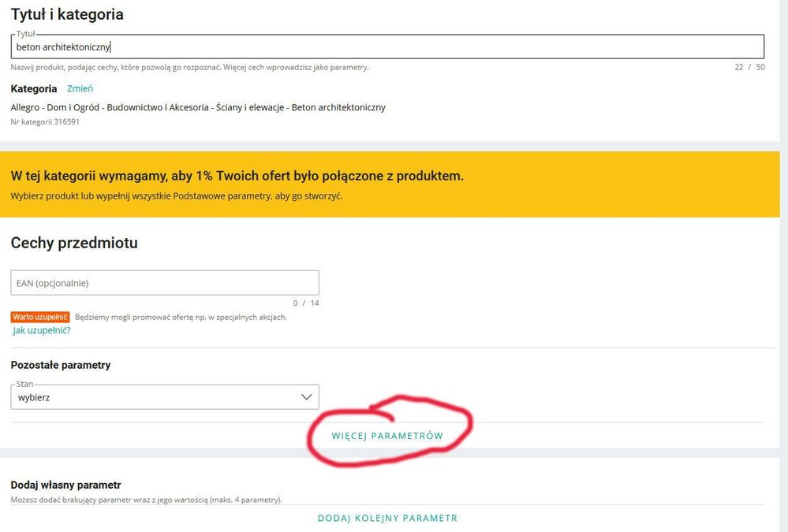Viewport: 788px width, 532px height.
Task: Click the Tytuł input containing 'beton architektoniczny'
Action: [387, 47]
